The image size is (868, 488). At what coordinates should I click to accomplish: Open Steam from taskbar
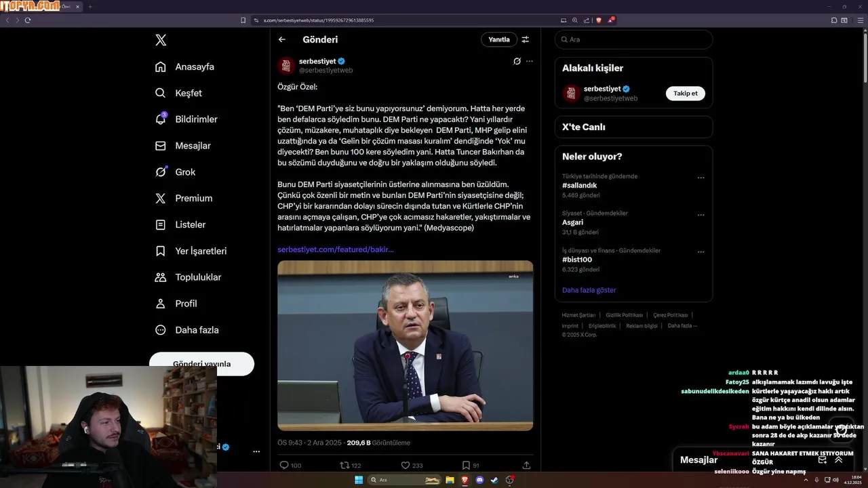tap(495, 480)
